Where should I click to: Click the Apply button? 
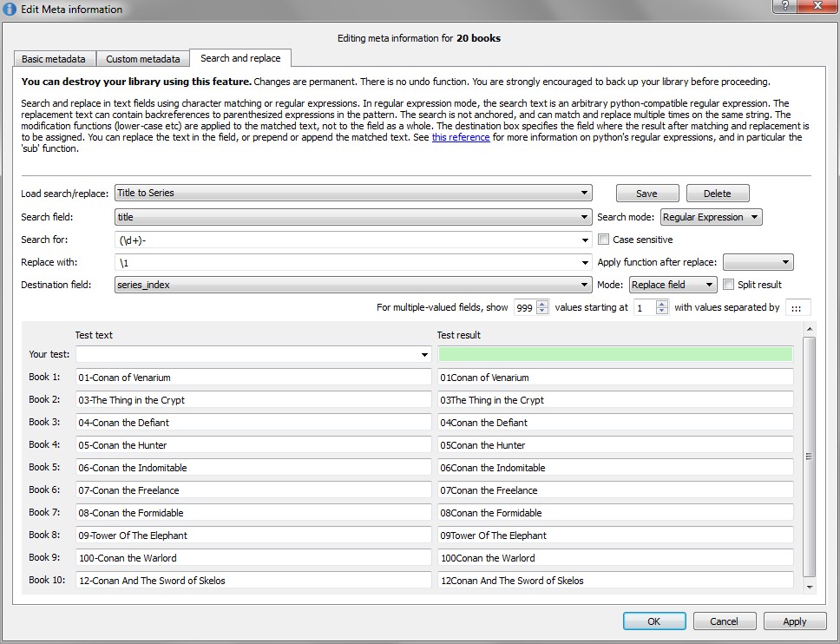coord(795,621)
